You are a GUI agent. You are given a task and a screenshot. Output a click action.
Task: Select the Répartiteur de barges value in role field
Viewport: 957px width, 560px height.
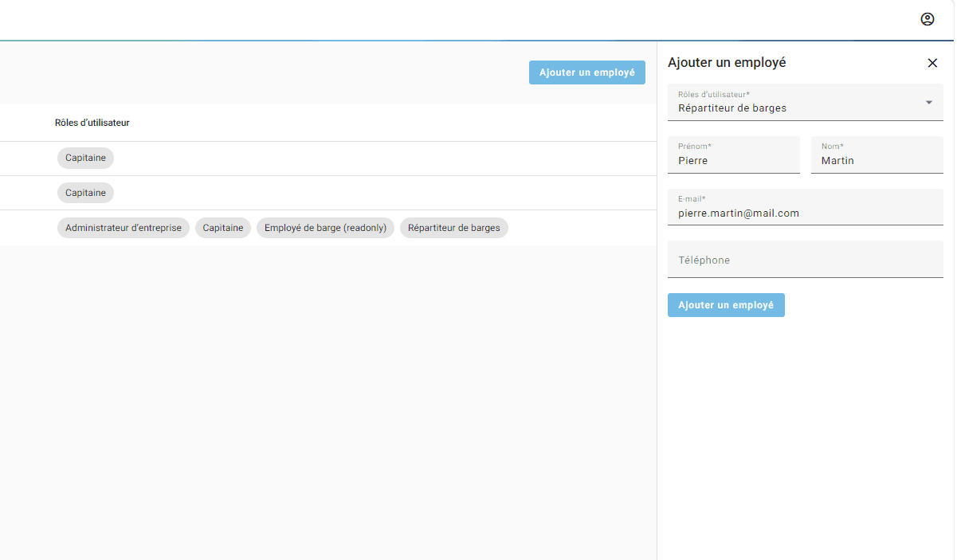click(x=732, y=108)
